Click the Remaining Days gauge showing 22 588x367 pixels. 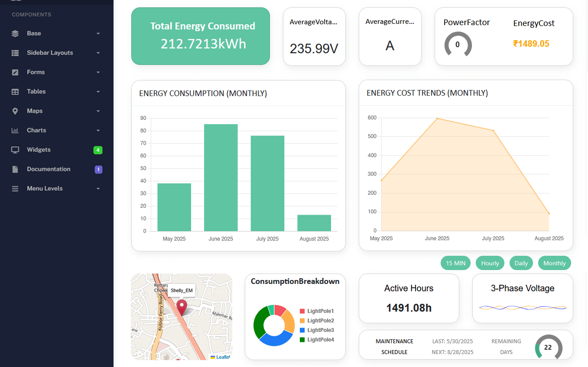(549, 348)
